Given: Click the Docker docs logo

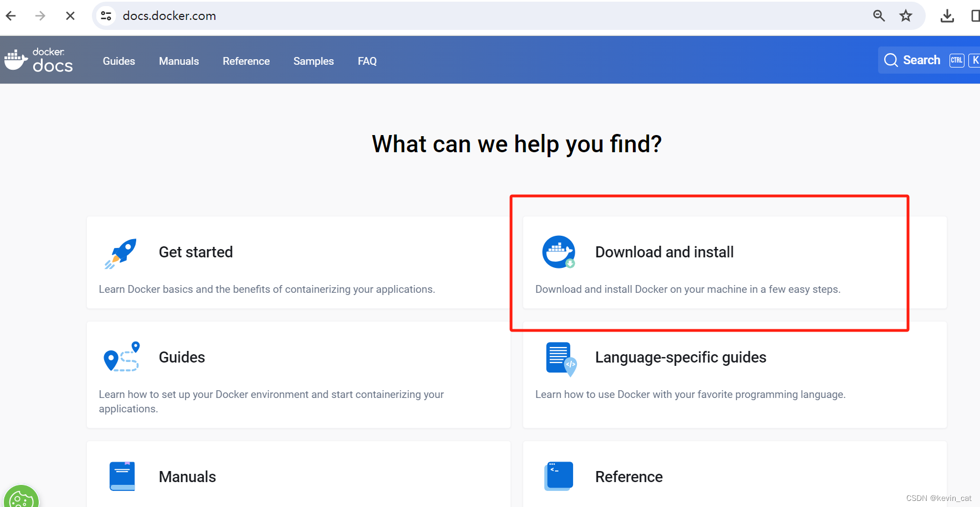Looking at the screenshot, I should 39,60.
